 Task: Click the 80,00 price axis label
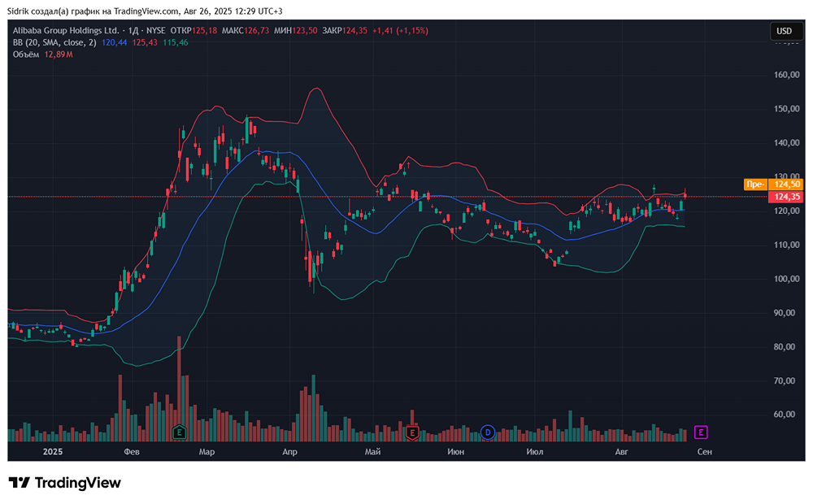coord(786,346)
